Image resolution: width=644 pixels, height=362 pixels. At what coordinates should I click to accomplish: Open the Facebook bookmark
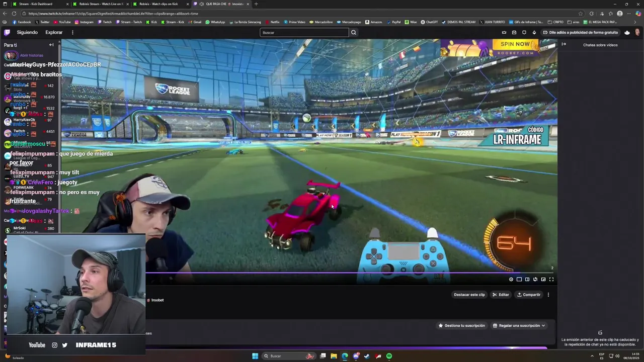coord(21,22)
